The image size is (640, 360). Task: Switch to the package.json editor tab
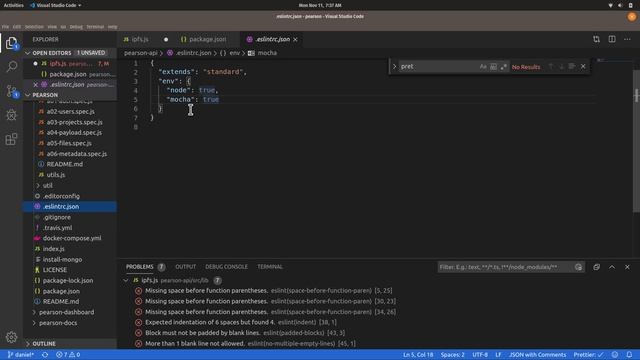click(207, 40)
